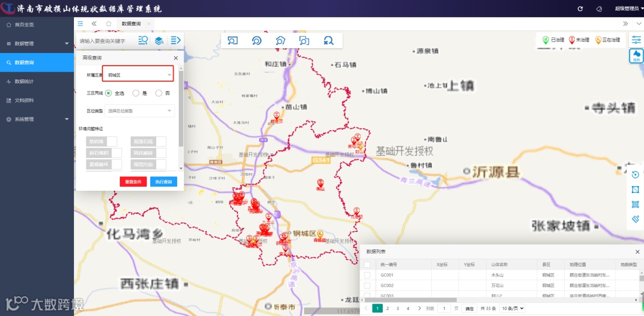Screen dimensions: 644x316
Task: Select the fourth overlapping-squares query tool
Action: coord(304,41)
